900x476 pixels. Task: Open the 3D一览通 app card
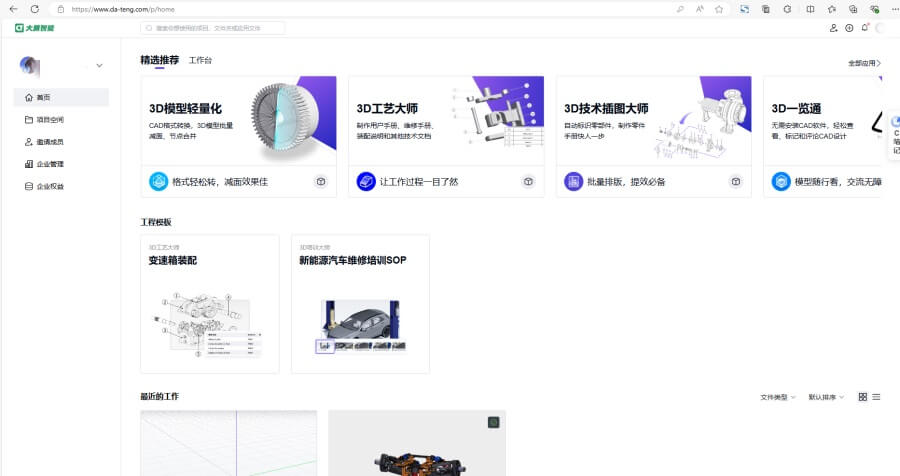823,137
